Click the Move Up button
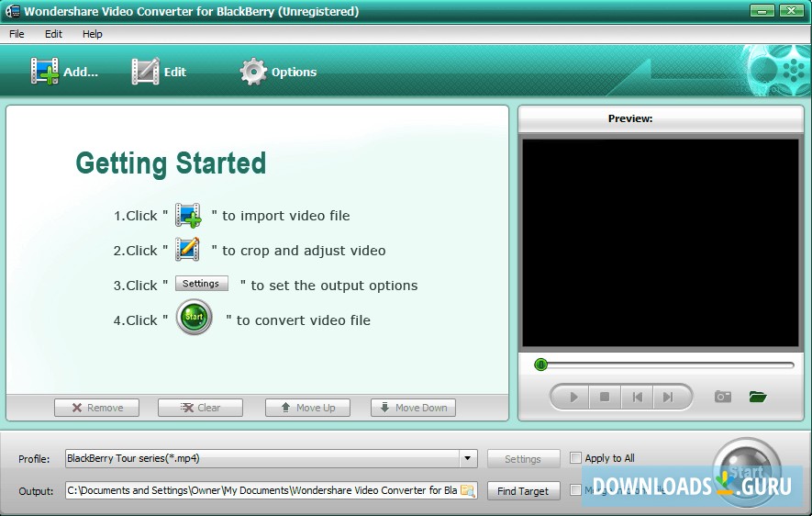The width and height of the screenshot is (812, 516). tap(307, 408)
